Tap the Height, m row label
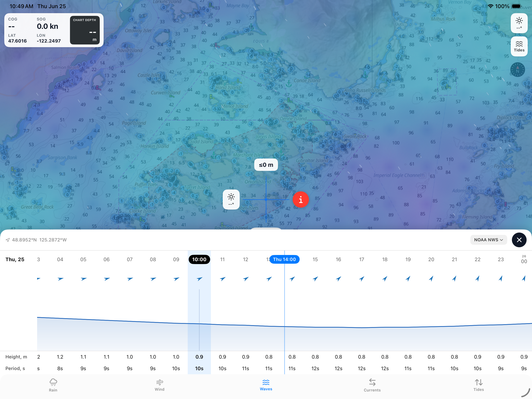Screen dimensions: 532x399 pyautogui.click(x=16, y=357)
